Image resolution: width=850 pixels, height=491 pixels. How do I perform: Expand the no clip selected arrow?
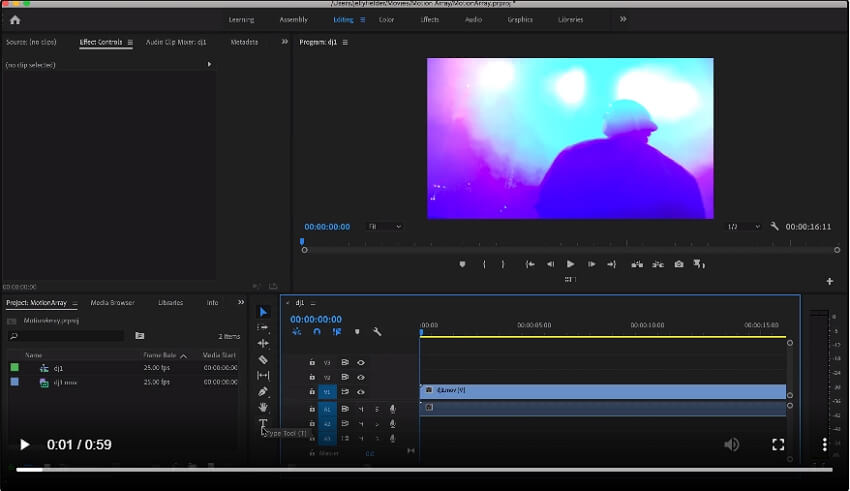pyautogui.click(x=209, y=64)
